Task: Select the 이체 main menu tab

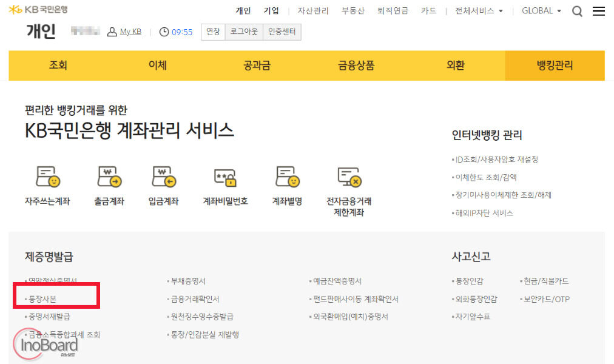Action: [x=157, y=65]
